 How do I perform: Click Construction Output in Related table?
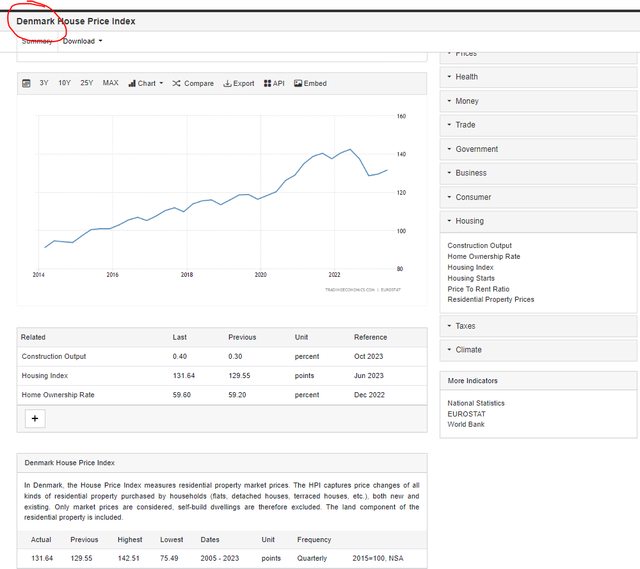pyautogui.click(x=54, y=357)
